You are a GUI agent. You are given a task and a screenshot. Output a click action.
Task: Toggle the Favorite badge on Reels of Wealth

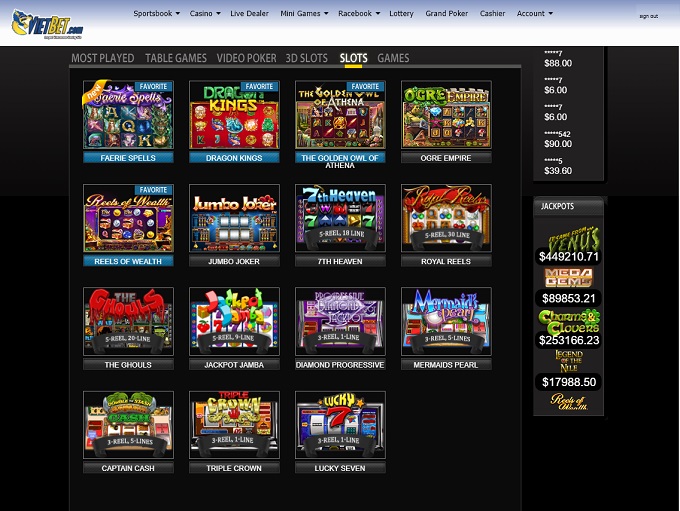point(153,190)
